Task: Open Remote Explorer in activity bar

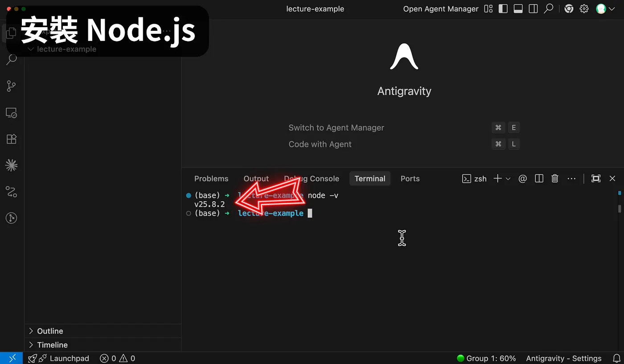Action: coord(12,113)
